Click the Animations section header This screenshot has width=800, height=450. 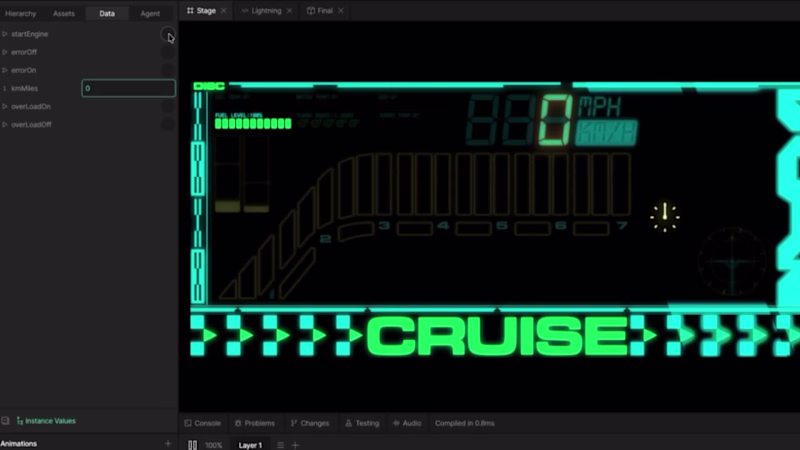point(19,444)
